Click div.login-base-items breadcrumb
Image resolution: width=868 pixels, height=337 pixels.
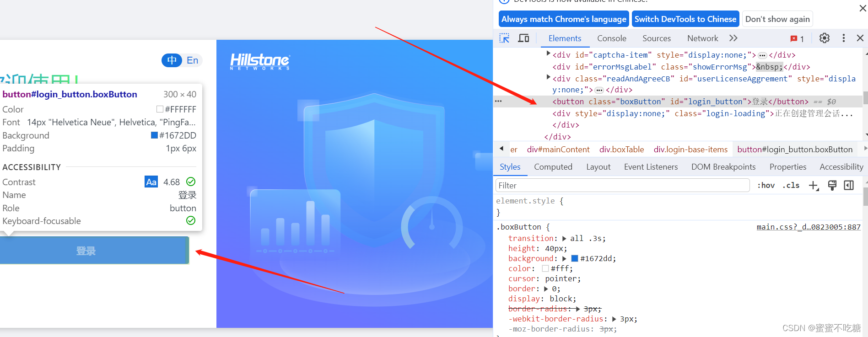click(x=690, y=150)
